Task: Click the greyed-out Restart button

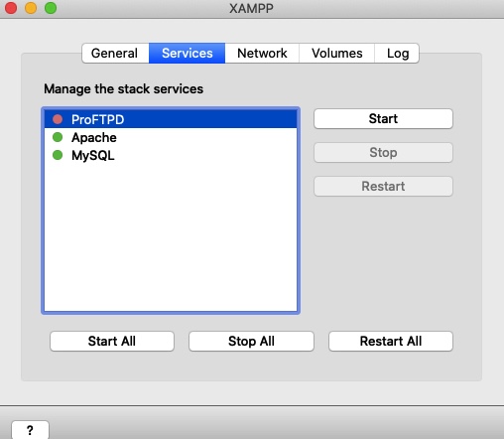Action: pyautogui.click(x=383, y=186)
